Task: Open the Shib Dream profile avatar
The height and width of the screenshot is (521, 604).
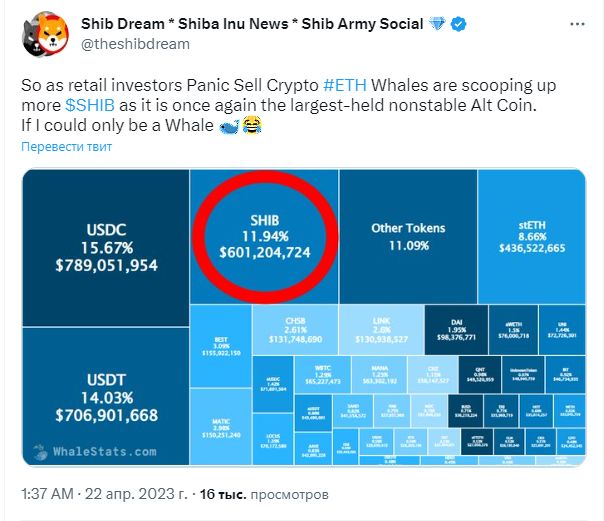Action: [x=45, y=34]
